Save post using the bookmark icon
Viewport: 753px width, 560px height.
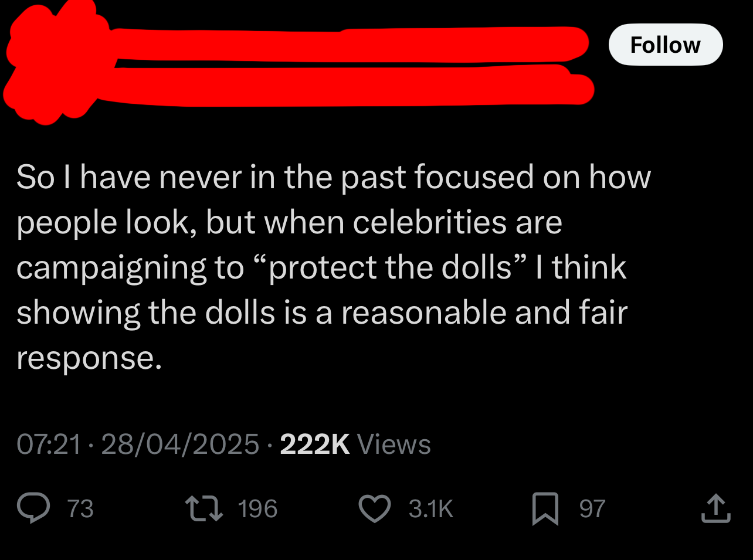tap(545, 508)
